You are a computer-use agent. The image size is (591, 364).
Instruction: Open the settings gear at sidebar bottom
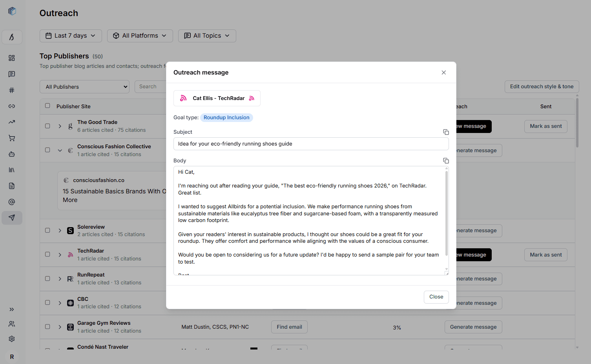tap(11, 339)
